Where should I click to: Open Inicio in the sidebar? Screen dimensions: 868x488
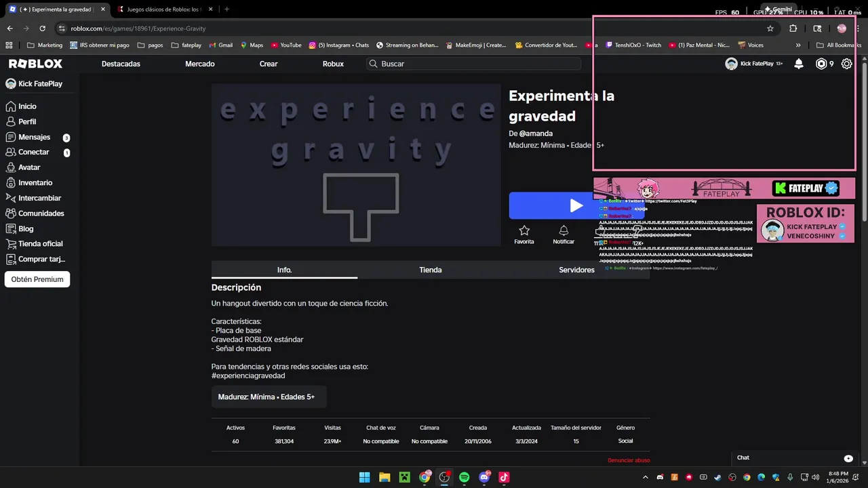pyautogui.click(x=21, y=106)
